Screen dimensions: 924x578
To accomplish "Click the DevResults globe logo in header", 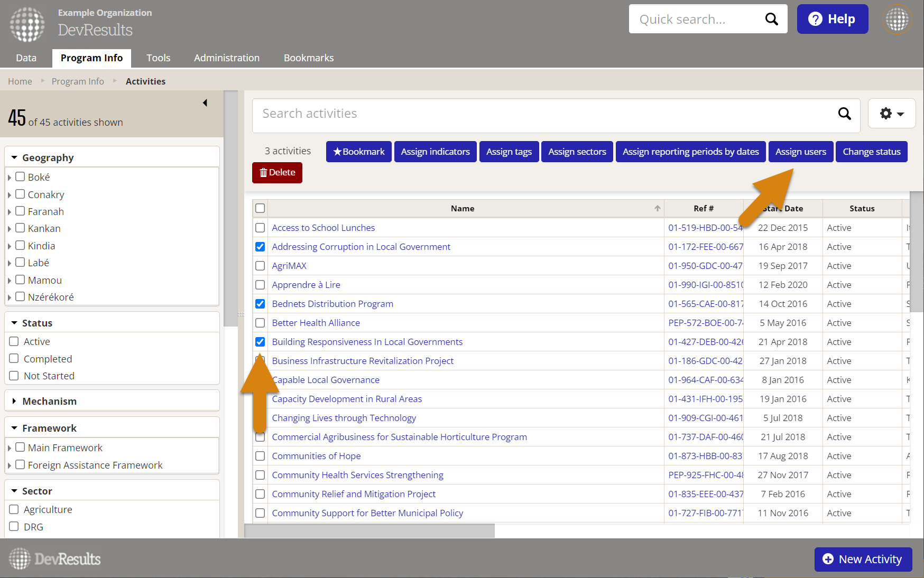I will (x=27, y=24).
